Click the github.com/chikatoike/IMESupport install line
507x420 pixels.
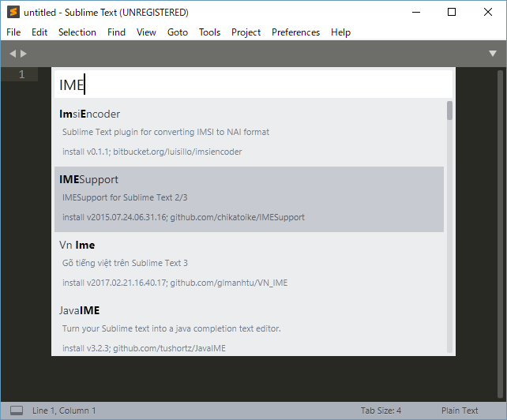183,217
